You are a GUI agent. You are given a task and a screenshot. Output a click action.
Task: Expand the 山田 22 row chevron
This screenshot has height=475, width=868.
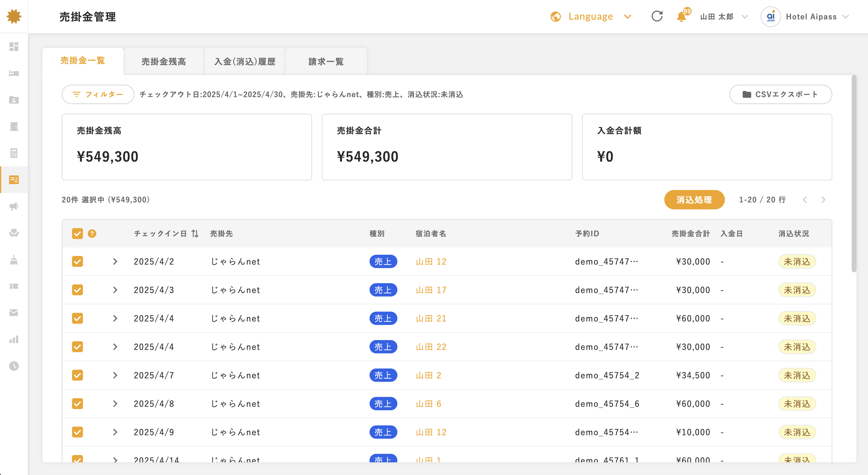115,347
